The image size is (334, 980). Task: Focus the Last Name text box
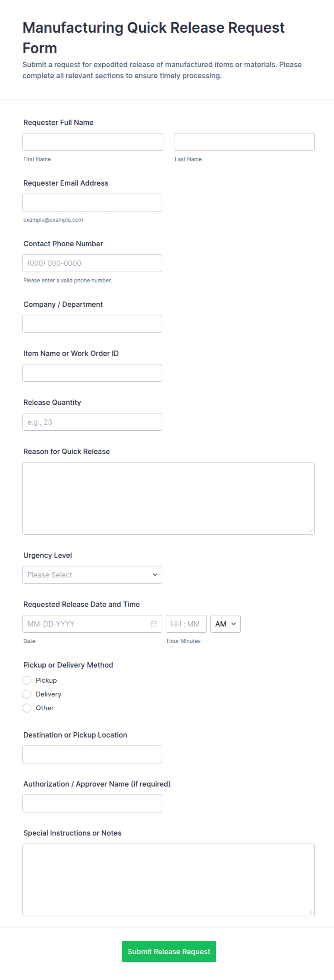243,142
